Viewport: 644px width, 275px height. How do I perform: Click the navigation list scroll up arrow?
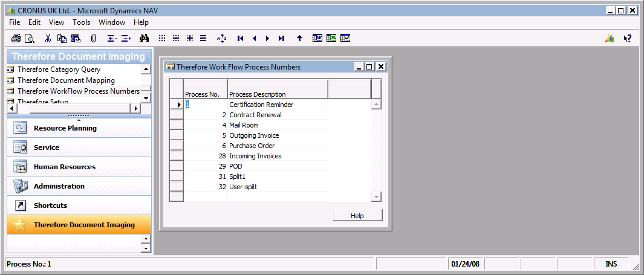146,70
